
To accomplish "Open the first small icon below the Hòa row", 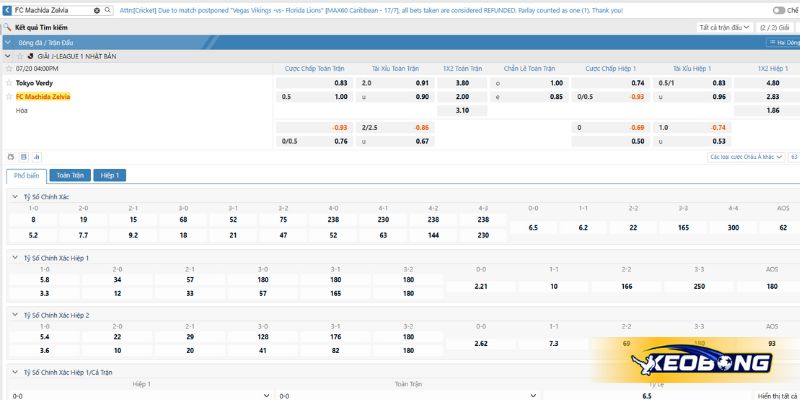I will pyautogui.click(x=11, y=157).
